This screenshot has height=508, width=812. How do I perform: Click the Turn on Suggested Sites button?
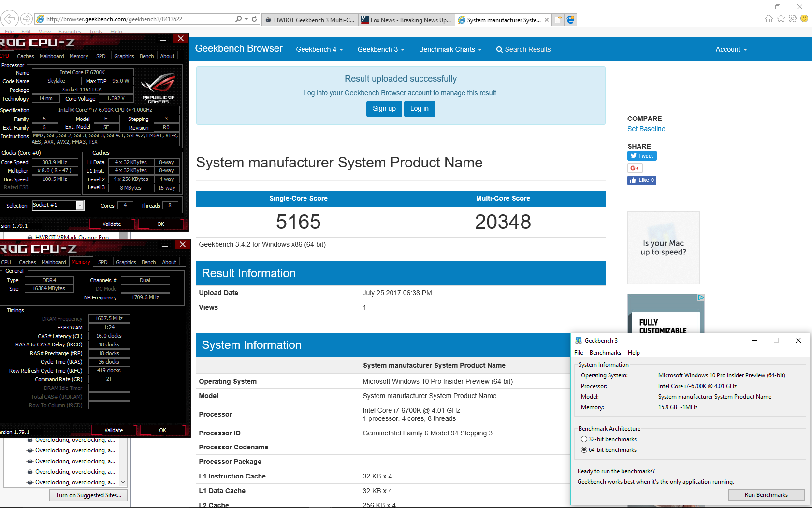[88, 495]
